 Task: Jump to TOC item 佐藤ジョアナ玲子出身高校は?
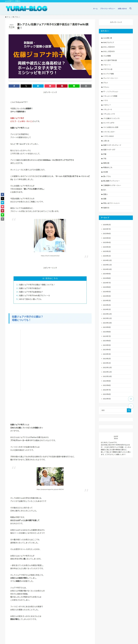coord(31,292)
